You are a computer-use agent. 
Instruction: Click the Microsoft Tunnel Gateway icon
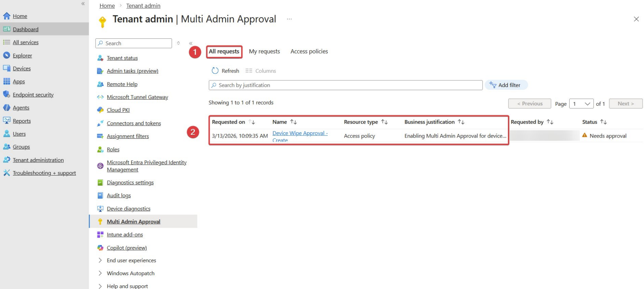pos(100,97)
